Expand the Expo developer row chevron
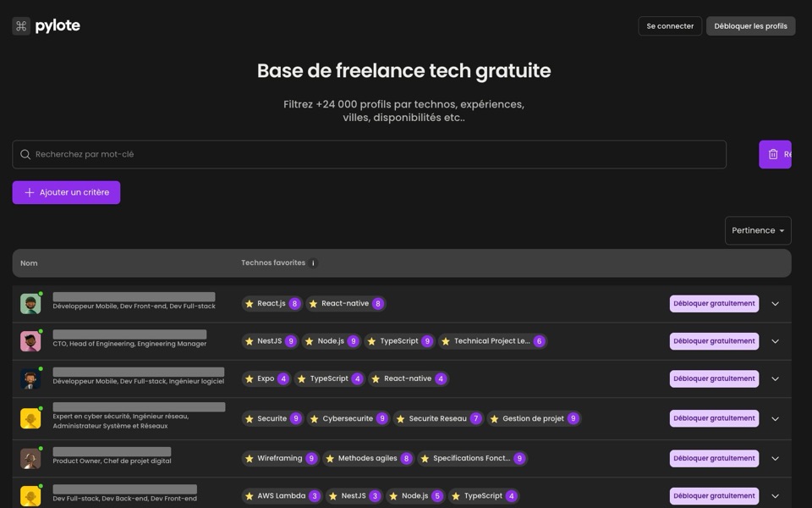Image resolution: width=812 pixels, height=508 pixels. 776,379
